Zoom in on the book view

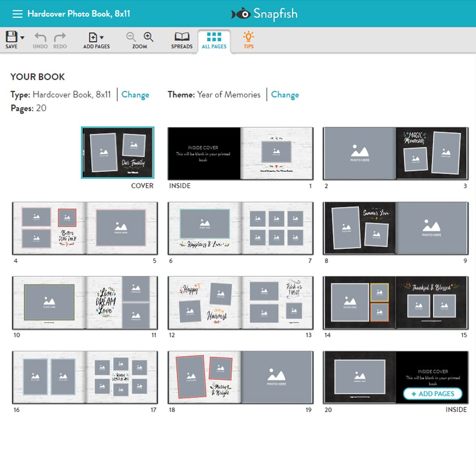pyautogui.click(x=148, y=37)
